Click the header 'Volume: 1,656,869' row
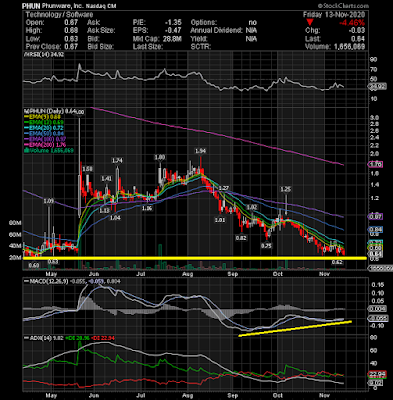The width and height of the screenshot is (393, 400). point(335,47)
